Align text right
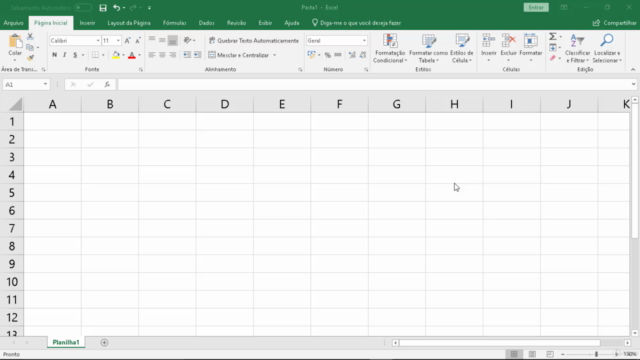The width and height of the screenshot is (640, 360). pos(173,55)
